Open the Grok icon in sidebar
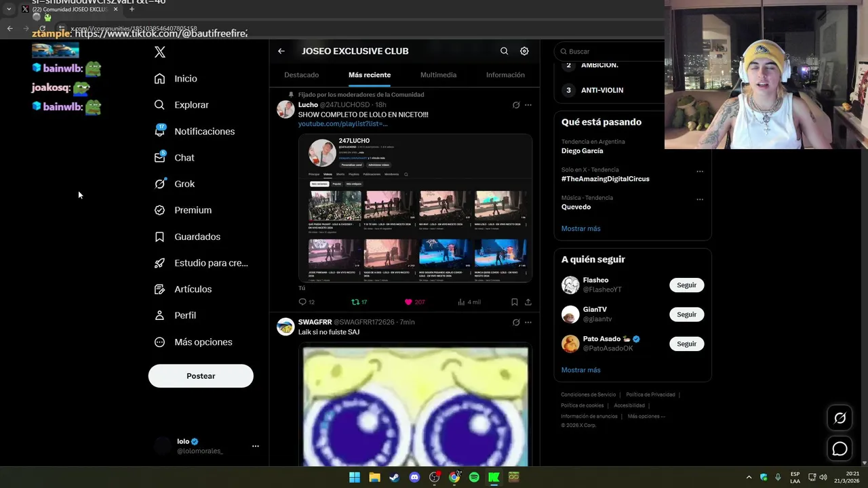The image size is (868, 488). tap(159, 184)
